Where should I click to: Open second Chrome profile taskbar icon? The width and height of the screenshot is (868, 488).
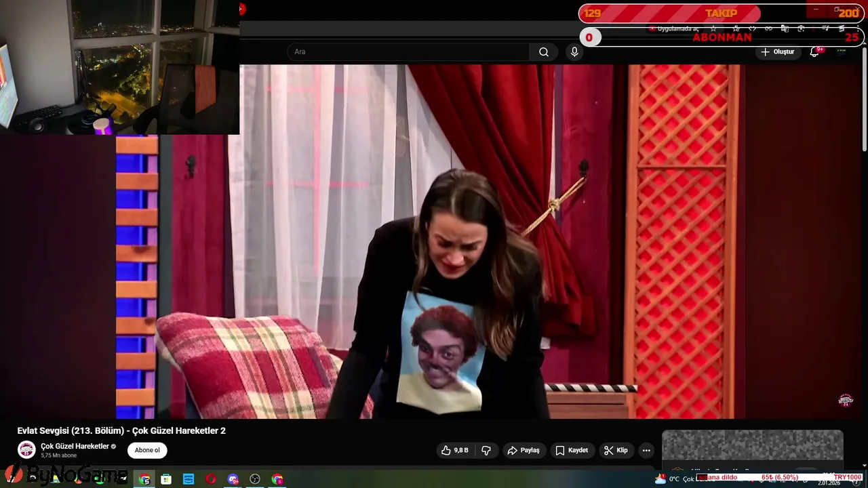point(277,479)
